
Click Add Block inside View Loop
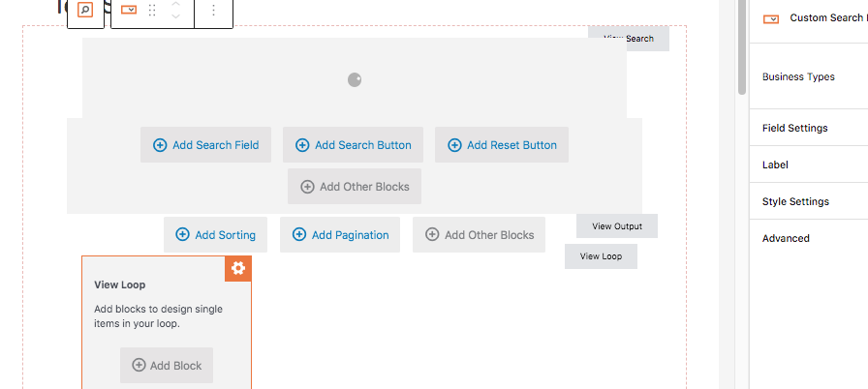[167, 365]
